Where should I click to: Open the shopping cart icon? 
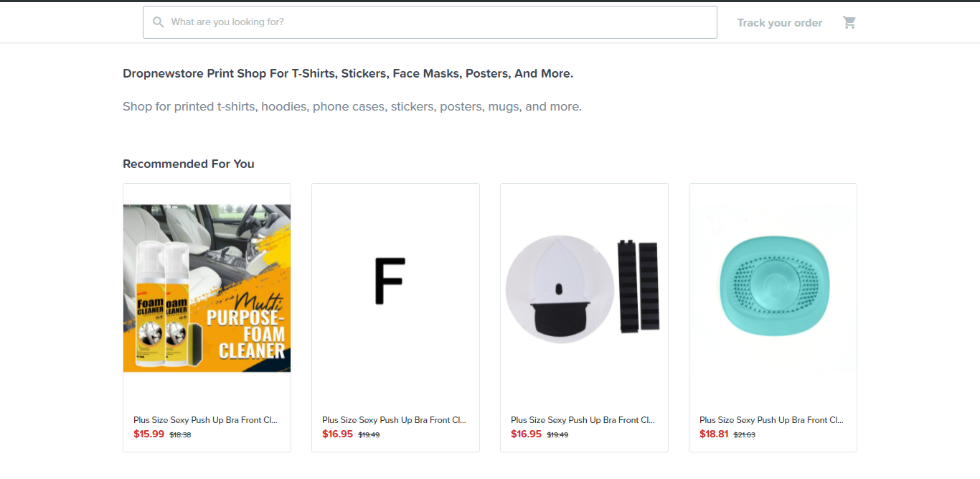coord(849,22)
